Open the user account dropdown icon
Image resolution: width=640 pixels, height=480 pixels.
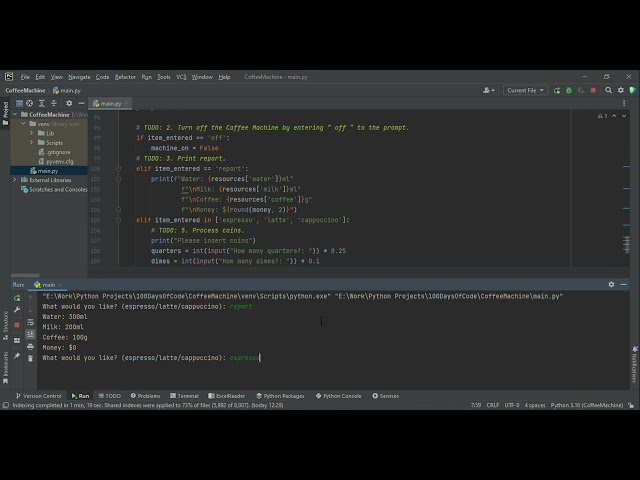pyautogui.click(x=489, y=90)
